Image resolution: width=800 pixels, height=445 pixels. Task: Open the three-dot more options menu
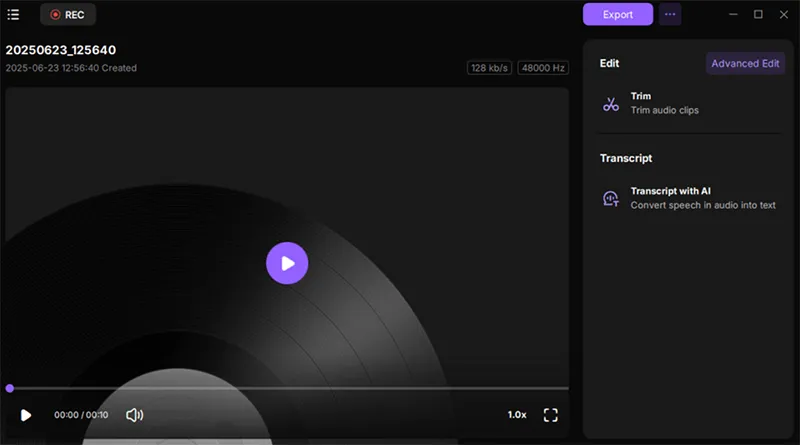tap(670, 14)
